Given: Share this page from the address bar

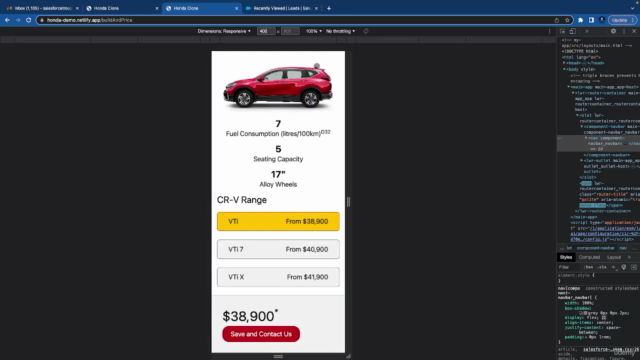Looking at the screenshot, I should pos(557,20).
